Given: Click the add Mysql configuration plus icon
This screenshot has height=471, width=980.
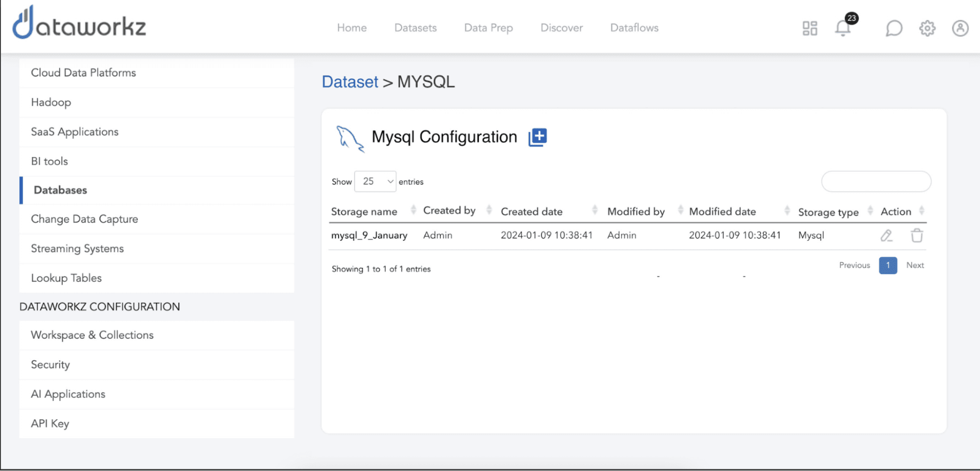Looking at the screenshot, I should pos(537,137).
